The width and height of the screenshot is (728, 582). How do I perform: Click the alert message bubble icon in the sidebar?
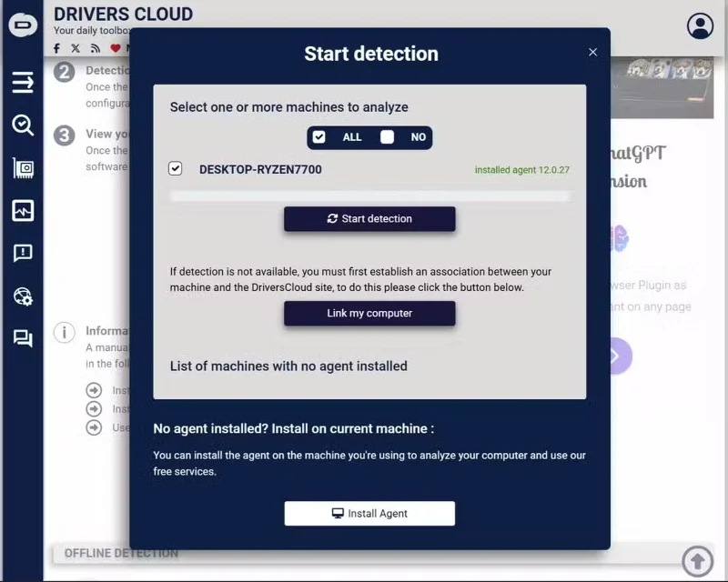(x=23, y=254)
